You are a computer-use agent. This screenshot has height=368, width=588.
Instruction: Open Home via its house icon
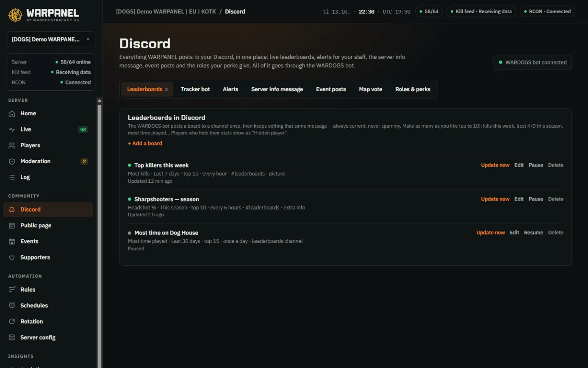[x=12, y=114]
